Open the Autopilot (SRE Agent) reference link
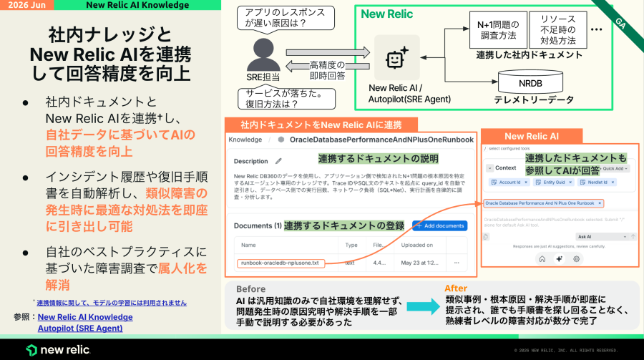 [x=80, y=329]
